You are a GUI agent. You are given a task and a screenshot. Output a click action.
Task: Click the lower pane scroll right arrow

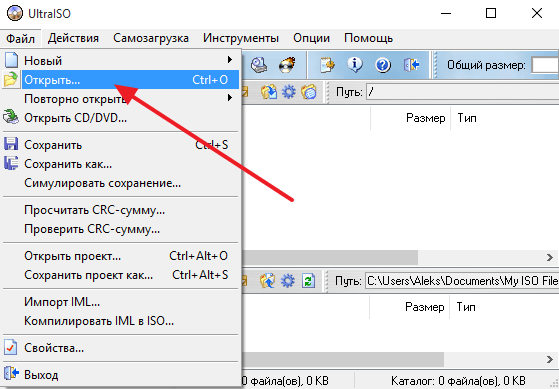[x=550, y=359]
